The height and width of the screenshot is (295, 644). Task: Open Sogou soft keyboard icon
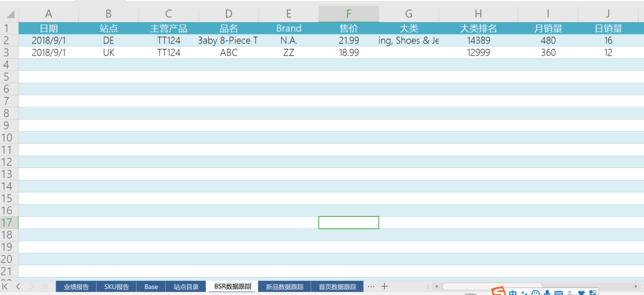tap(559, 292)
